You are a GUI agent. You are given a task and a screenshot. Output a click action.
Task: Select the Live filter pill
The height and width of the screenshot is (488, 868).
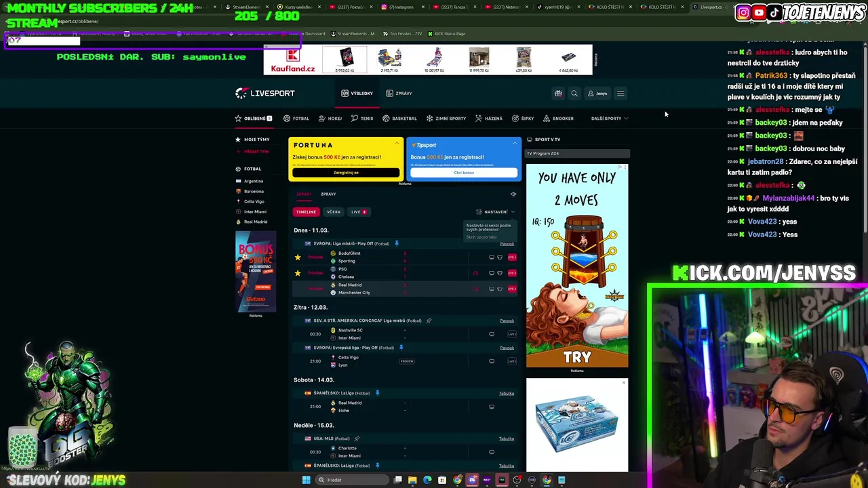[x=358, y=212]
